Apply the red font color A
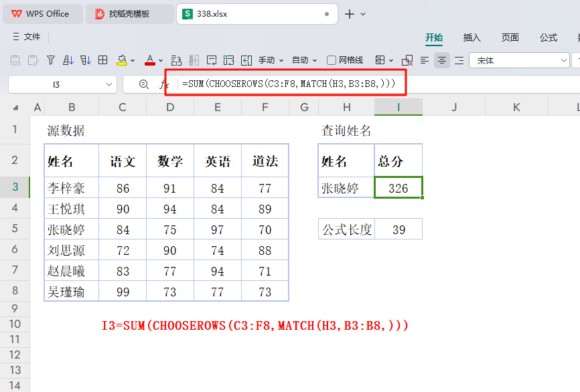This screenshot has height=392, width=580. [x=150, y=60]
